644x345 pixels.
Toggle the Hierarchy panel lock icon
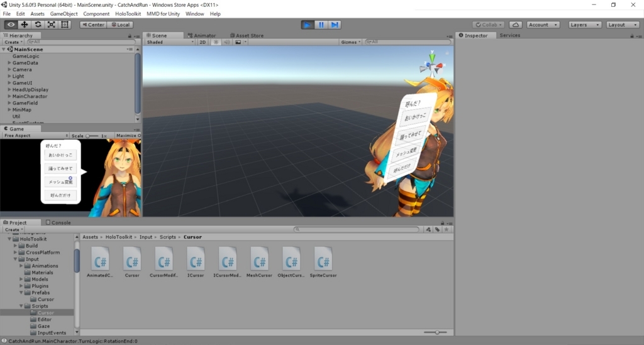pos(130,36)
